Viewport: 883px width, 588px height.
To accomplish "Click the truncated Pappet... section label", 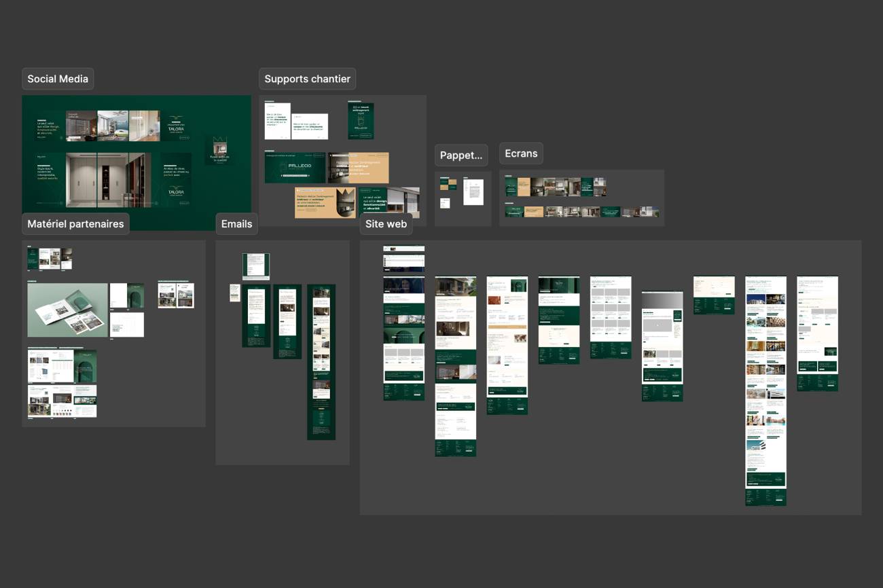I will 461,155.
